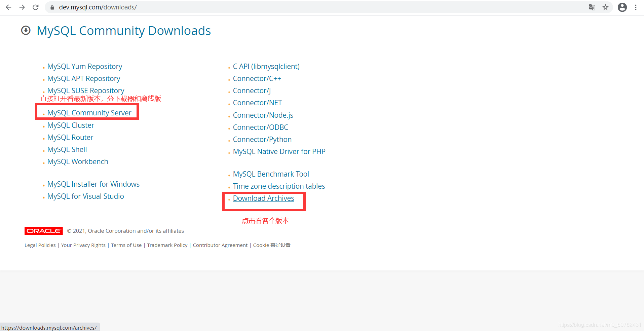Image resolution: width=644 pixels, height=331 pixels.
Task: Go forward to the next page
Action: click(22, 7)
